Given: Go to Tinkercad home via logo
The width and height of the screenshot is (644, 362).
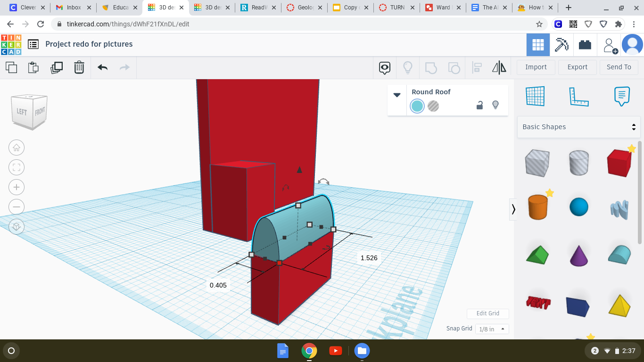Looking at the screenshot, I should pyautogui.click(x=11, y=45).
